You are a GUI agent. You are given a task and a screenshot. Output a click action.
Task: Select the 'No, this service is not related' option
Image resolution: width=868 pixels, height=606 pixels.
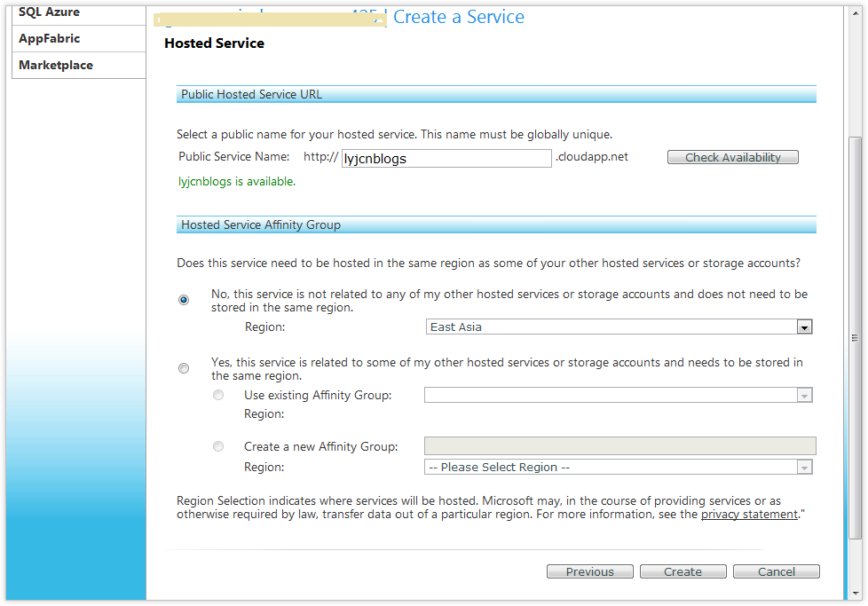point(184,300)
